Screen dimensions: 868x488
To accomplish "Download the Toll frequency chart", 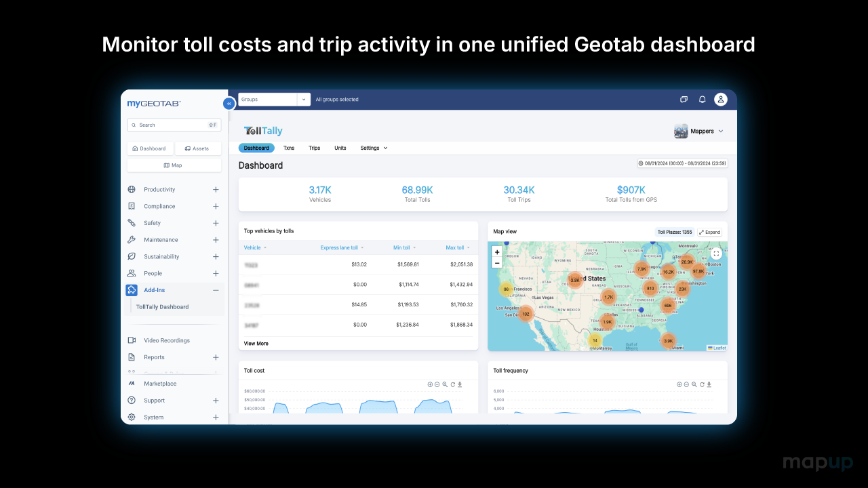I will [x=709, y=384].
